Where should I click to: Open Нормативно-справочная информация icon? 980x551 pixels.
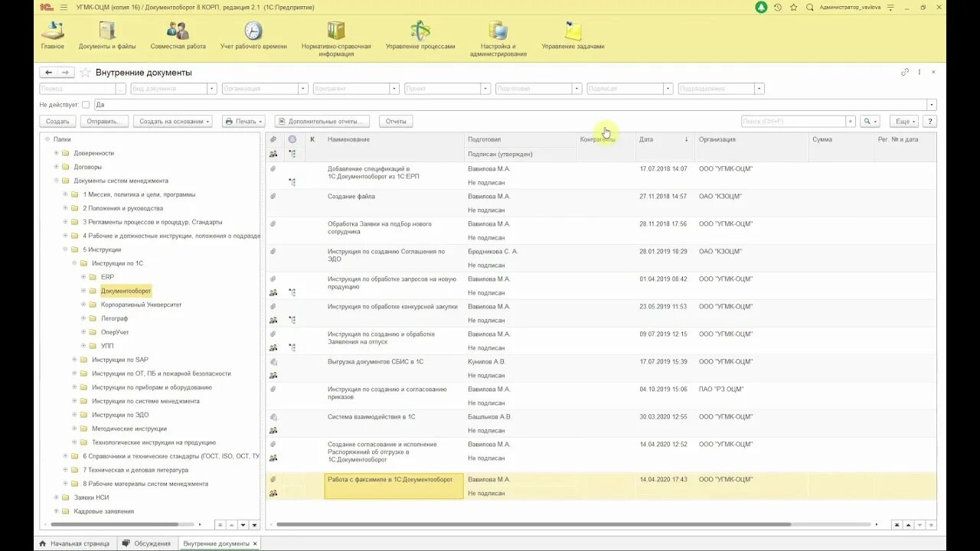336,31
